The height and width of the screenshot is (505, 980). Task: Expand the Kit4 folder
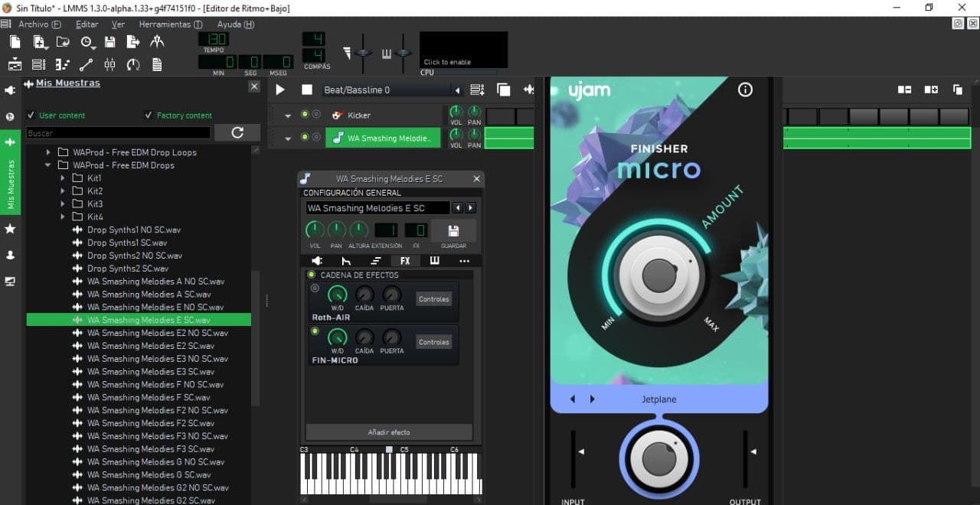pyautogui.click(x=63, y=217)
